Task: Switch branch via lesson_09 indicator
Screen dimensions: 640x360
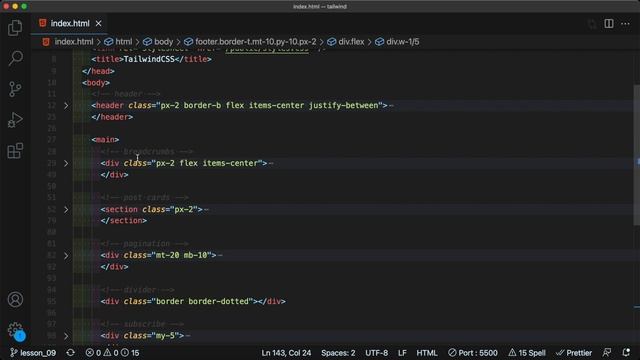Action: [x=33, y=353]
